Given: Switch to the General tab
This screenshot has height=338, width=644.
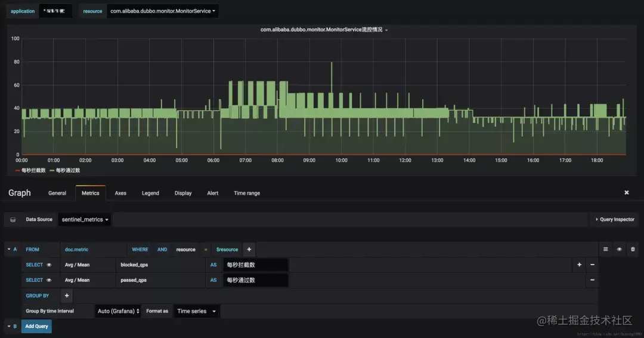Looking at the screenshot, I should tap(57, 193).
